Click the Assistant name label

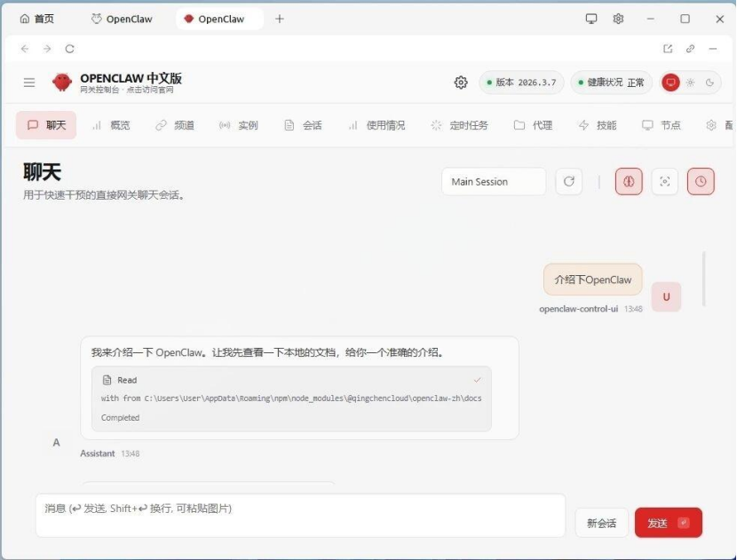(98, 454)
